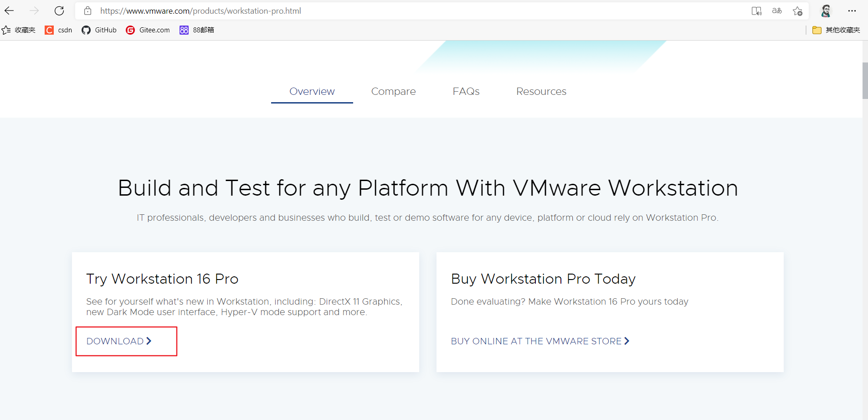This screenshot has height=420, width=868.
Task: Click BUY ONLINE AT THE VMWARE STORE
Action: coord(539,341)
